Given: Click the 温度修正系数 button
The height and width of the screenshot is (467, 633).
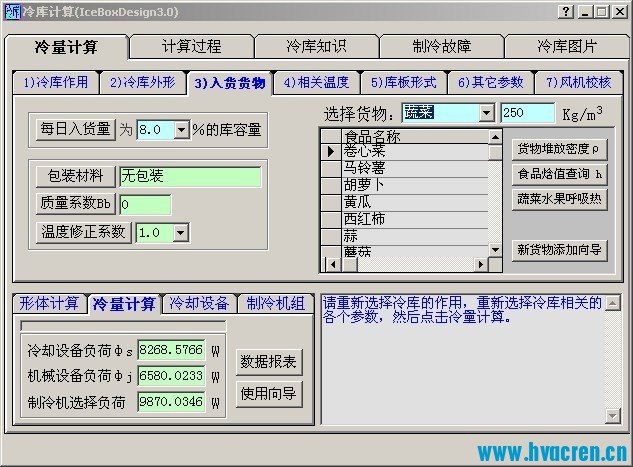Looking at the screenshot, I should [84, 232].
